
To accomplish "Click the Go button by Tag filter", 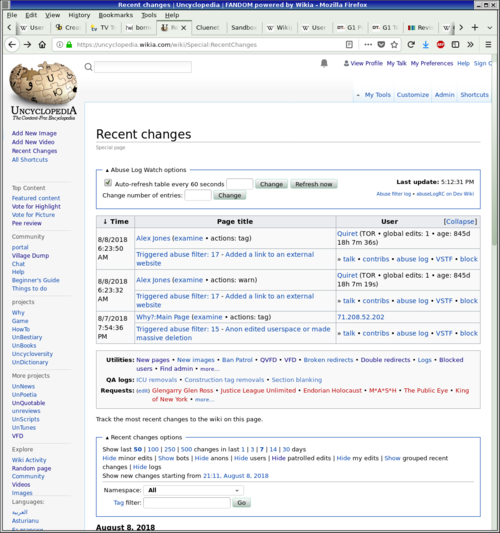I will point(241,502).
